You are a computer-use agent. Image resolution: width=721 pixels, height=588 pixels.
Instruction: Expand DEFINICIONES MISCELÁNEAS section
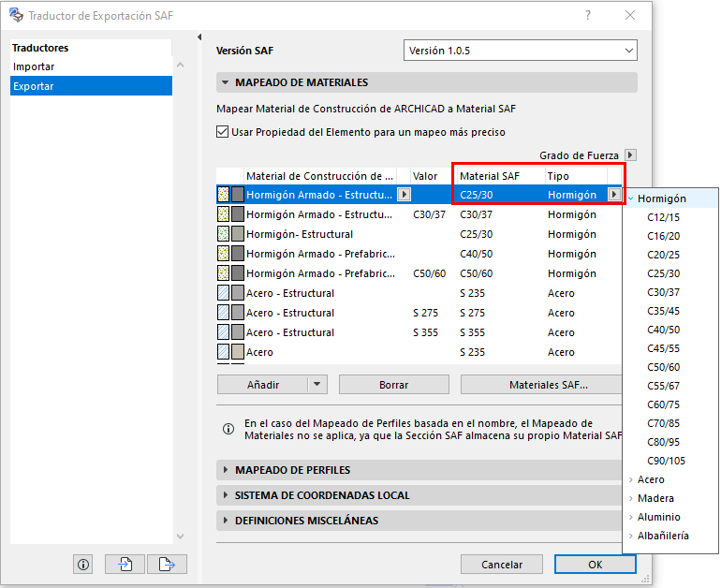coord(226,520)
